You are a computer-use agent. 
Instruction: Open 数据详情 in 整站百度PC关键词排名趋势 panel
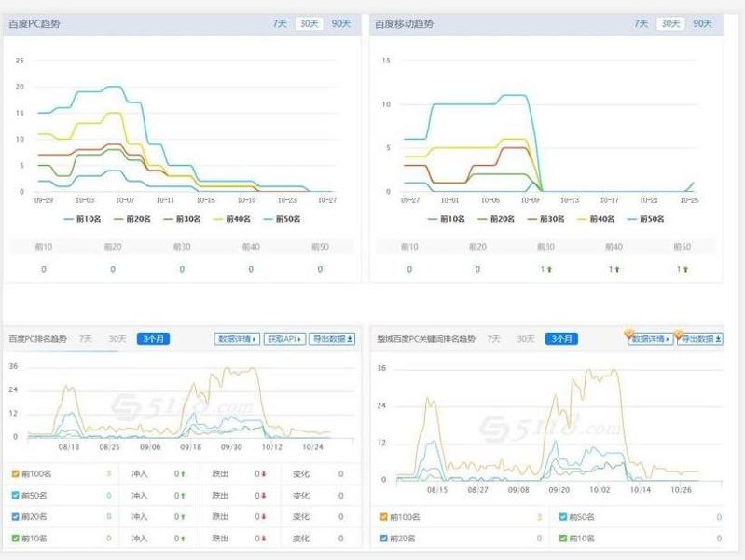pos(651,338)
